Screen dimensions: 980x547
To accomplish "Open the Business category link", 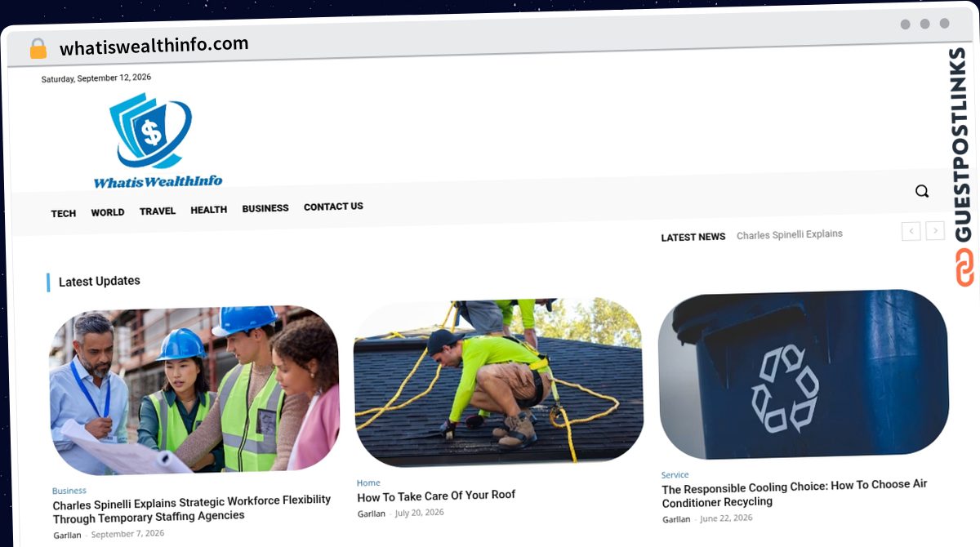I will [69, 491].
